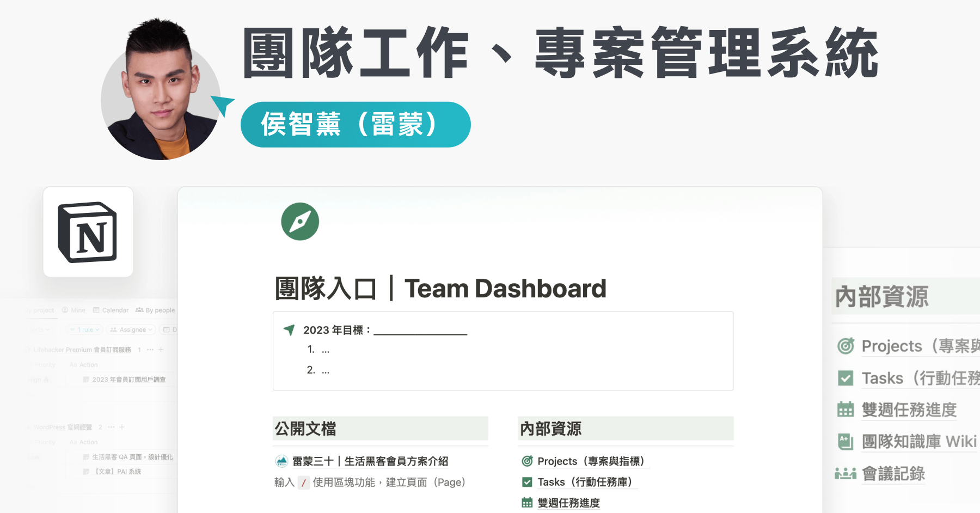980x513 pixels.
Task: Click the Projects target icon under 內部資源 section
Action: tap(526, 461)
